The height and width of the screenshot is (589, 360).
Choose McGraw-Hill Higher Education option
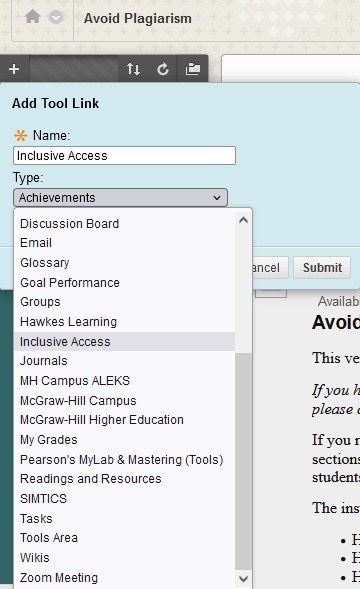tap(124, 420)
